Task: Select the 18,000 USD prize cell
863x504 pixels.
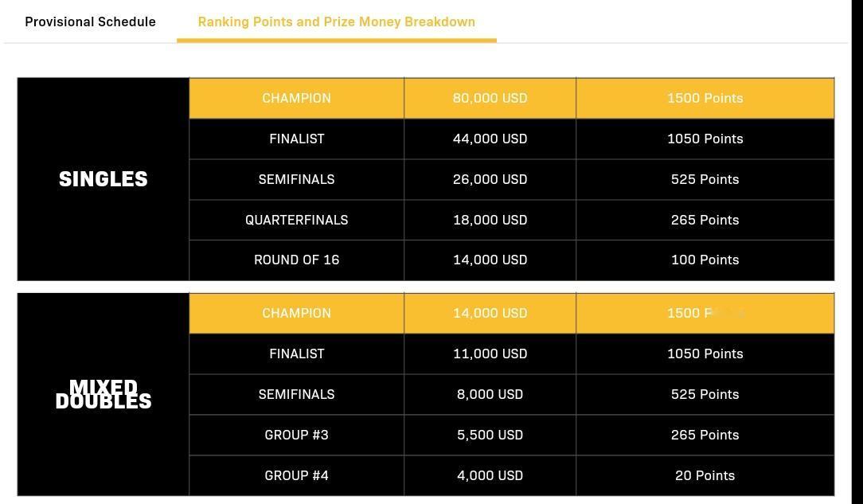Action: point(490,220)
